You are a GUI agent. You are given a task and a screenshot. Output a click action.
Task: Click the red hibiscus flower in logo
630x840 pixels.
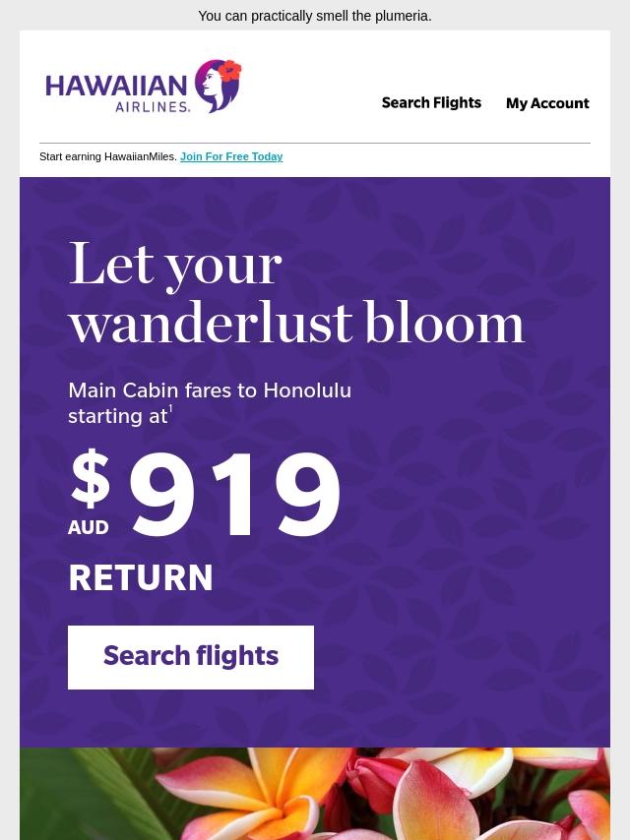coord(230,70)
